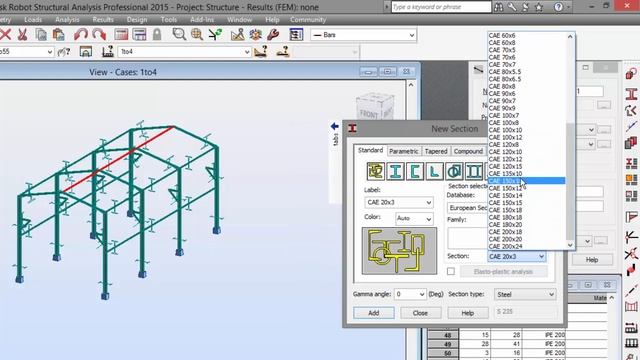The image size is (640, 360).
Task: Click the Zoom window magnifier icon
Action: [x=179, y=35]
